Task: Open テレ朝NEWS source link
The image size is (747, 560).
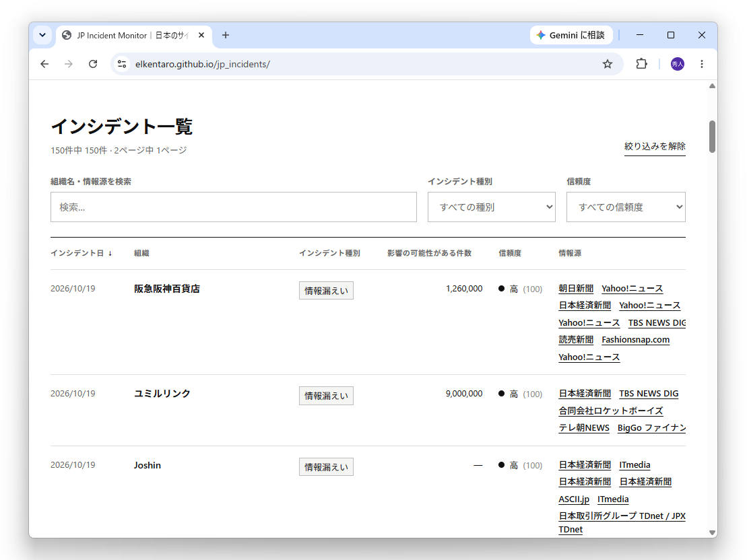Action: [584, 427]
